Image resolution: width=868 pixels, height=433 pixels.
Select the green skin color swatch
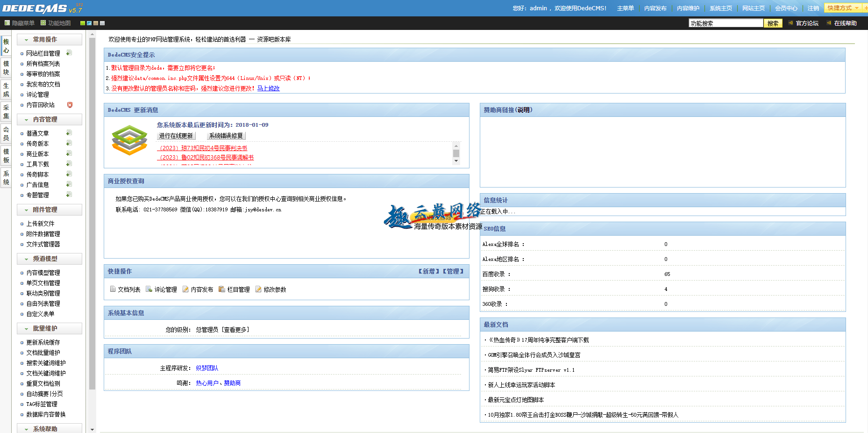83,23
